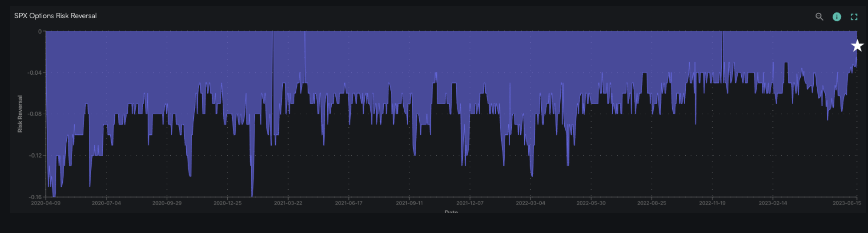Select the 2023-06-15 end date label
868x233 pixels.
pyautogui.click(x=847, y=203)
